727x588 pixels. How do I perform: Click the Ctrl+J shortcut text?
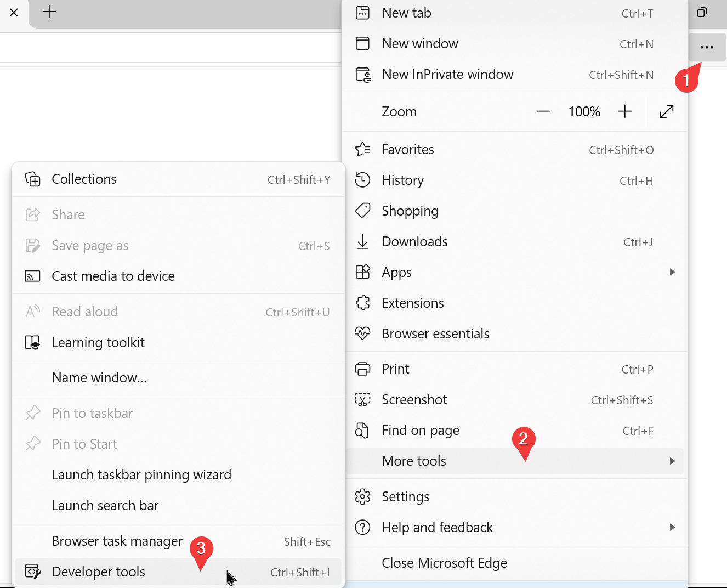click(638, 242)
